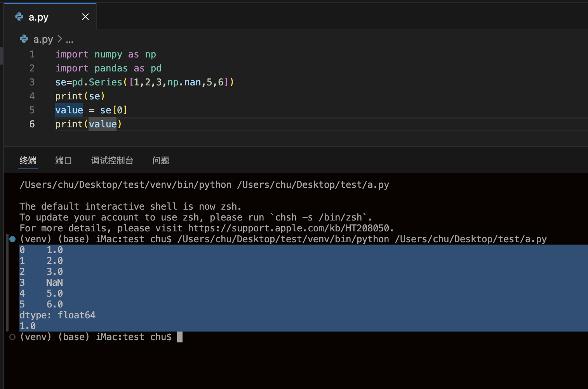This screenshot has height=389, width=588.
Task: Switch to the 终端 terminal tab
Action: coord(28,160)
